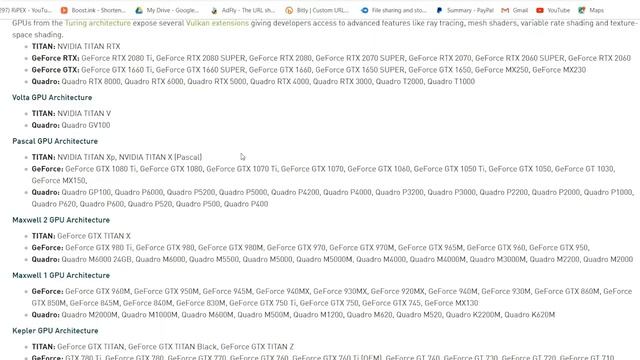This screenshot has width=640, height=360.
Task: Click GeForce GTX 950 text
Action: (x=558, y=248)
